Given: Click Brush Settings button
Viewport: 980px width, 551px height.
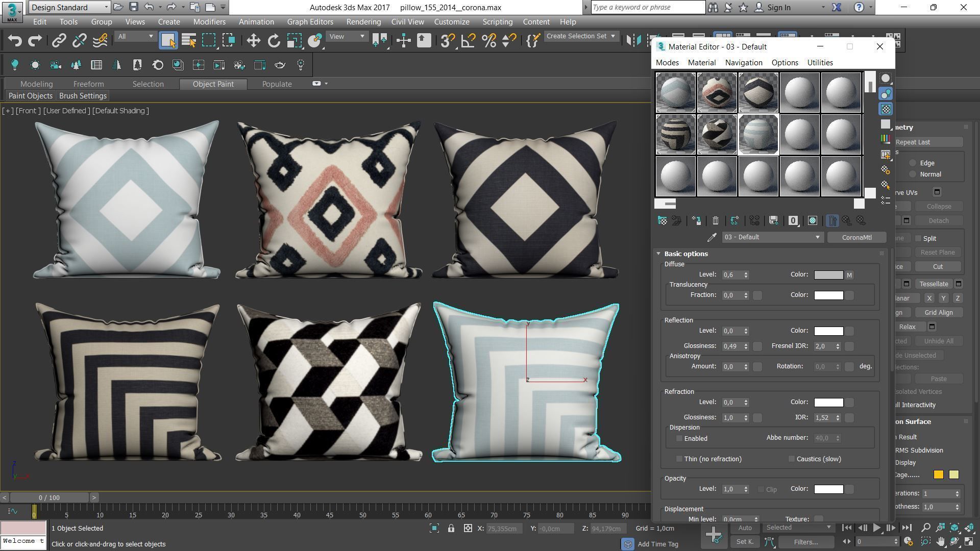Looking at the screenshot, I should [83, 96].
